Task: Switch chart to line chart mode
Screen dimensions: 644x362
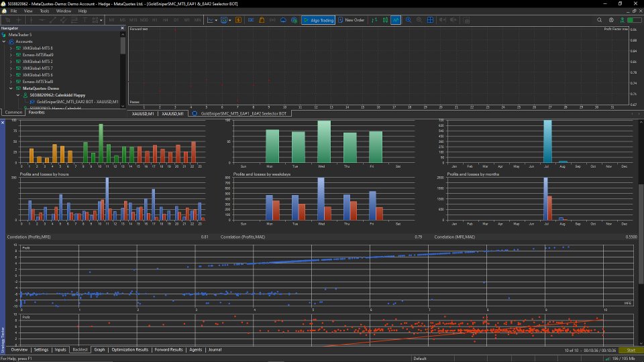Action: tap(396, 20)
